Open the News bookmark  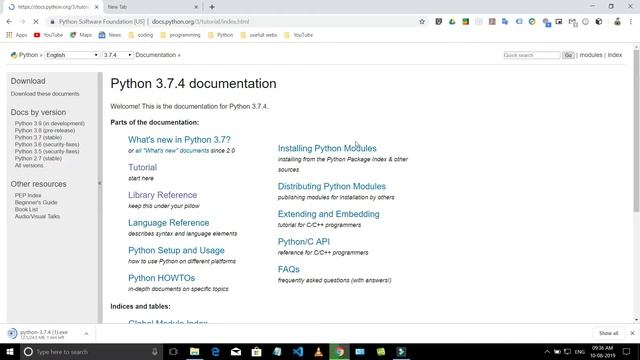click(x=110, y=35)
